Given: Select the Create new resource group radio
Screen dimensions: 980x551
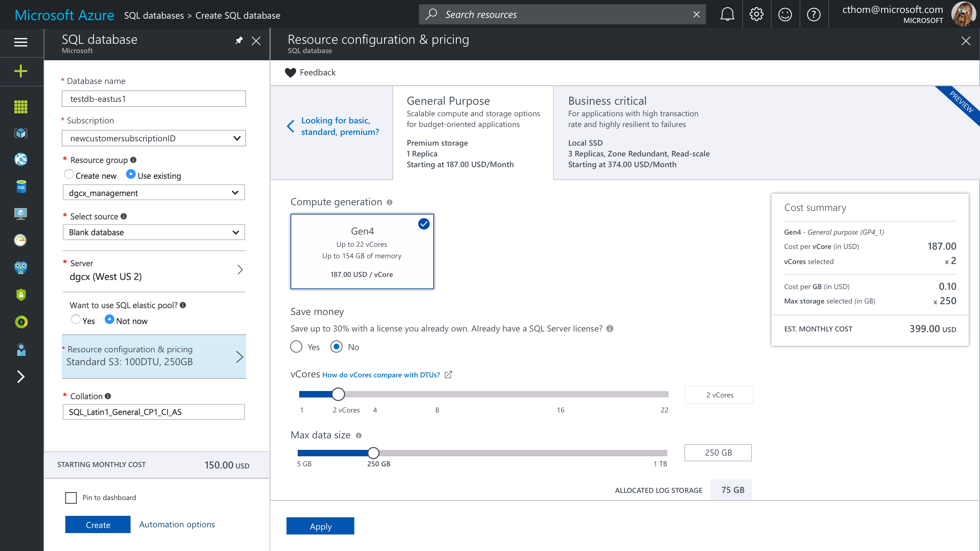Looking at the screenshot, I should pos(69,174).
